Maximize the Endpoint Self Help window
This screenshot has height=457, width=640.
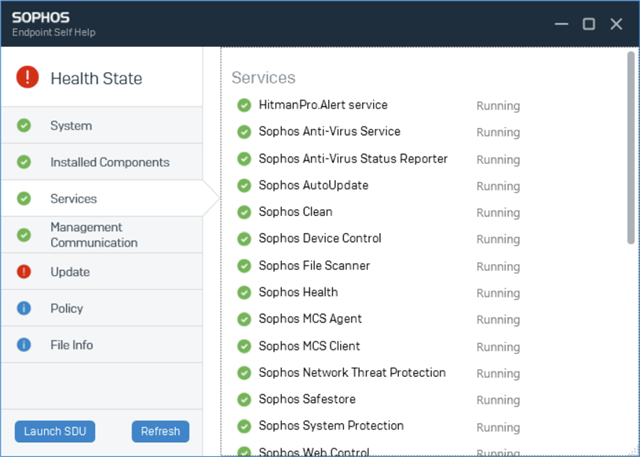[x=589, y=24]
